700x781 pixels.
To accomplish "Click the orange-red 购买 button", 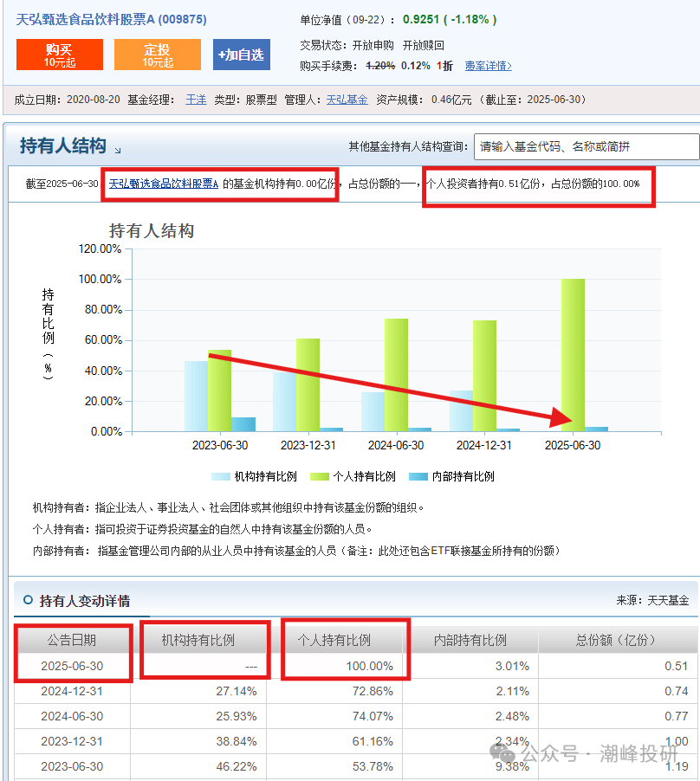I will click(x=60, y=55).
